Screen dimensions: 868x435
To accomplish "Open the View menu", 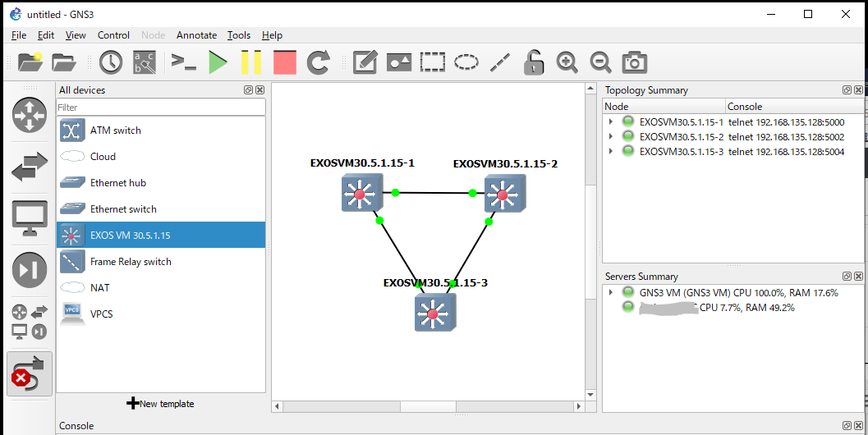I will click(x=76, y=34).
